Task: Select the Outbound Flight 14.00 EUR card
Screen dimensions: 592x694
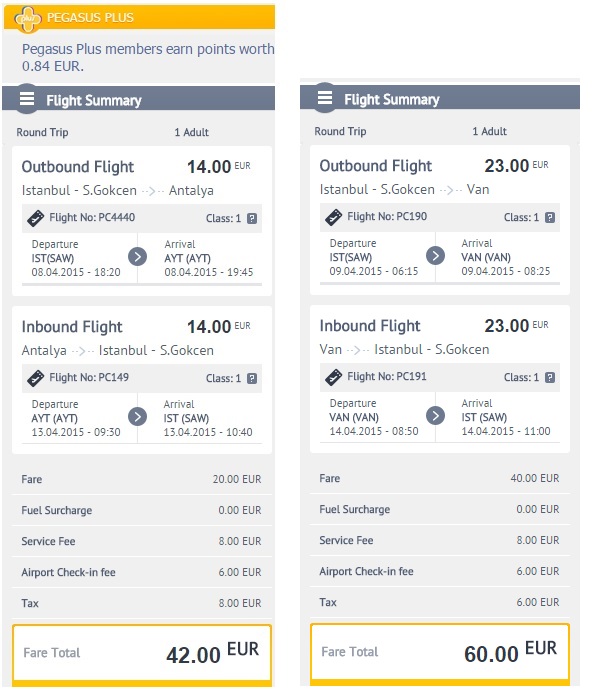Action: point(142,221)
